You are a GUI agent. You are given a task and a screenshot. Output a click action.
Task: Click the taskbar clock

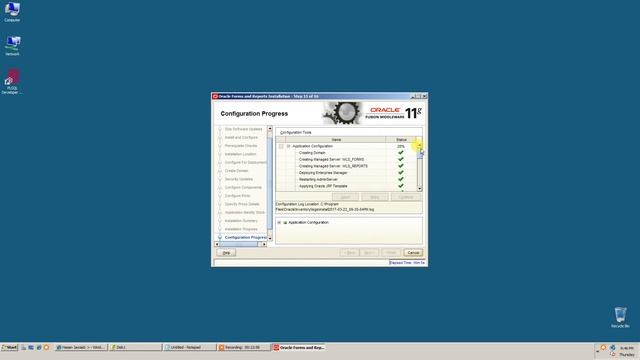coord(627,351)
